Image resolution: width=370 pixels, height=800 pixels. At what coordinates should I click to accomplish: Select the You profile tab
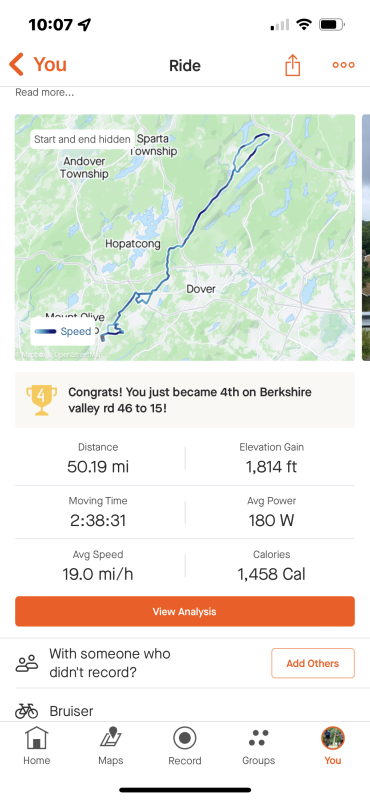coord(333,745)
